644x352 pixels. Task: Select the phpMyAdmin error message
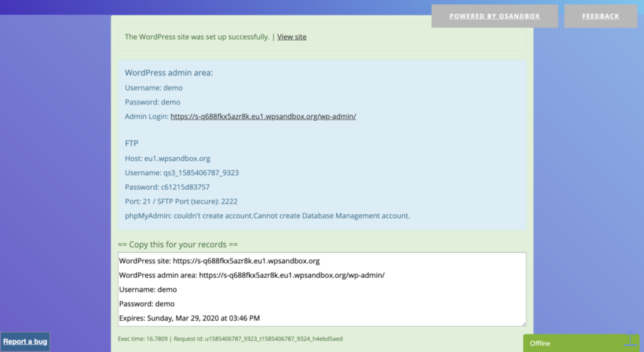(267, 216)
